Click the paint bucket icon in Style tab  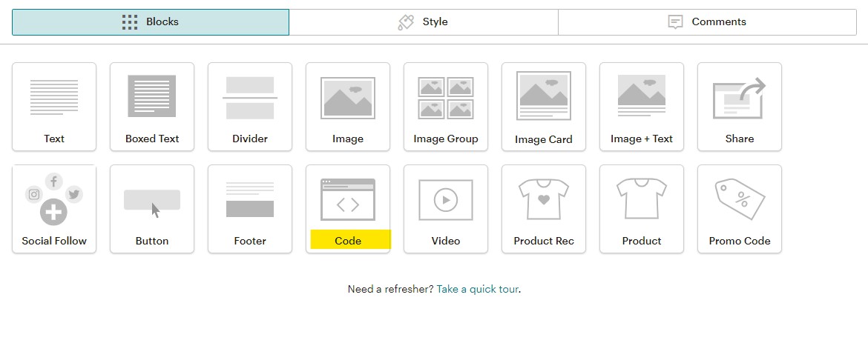pyautogui.click(x=406, y=22)
